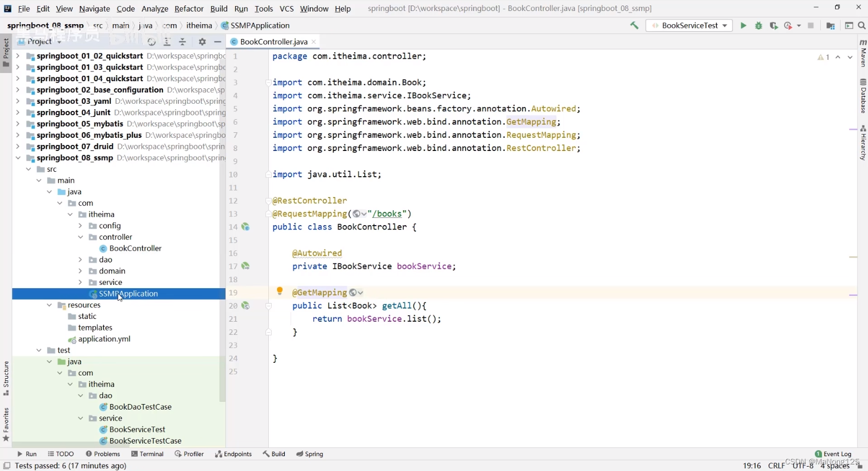Expand the domain package folder
This screenshot has height=471, width=868.
click(x=80, y=271)
